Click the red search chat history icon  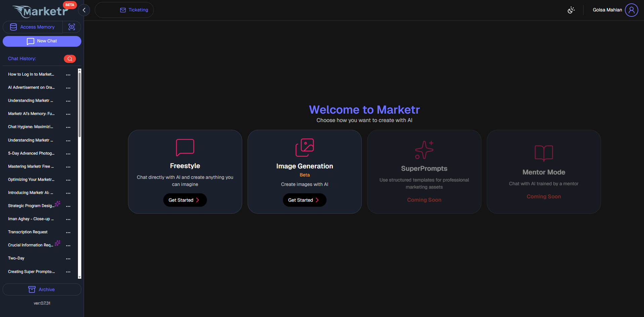70,59
